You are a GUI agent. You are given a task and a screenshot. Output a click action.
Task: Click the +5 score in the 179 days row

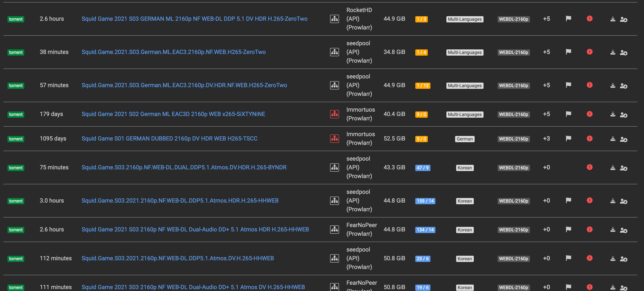pyautogui.click(x=546, y=114)
